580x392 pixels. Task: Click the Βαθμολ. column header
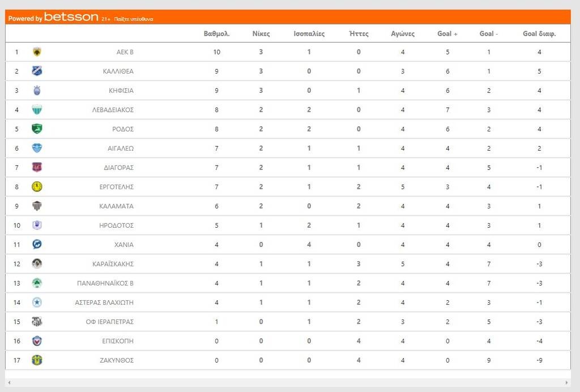[x=217, y=33]
